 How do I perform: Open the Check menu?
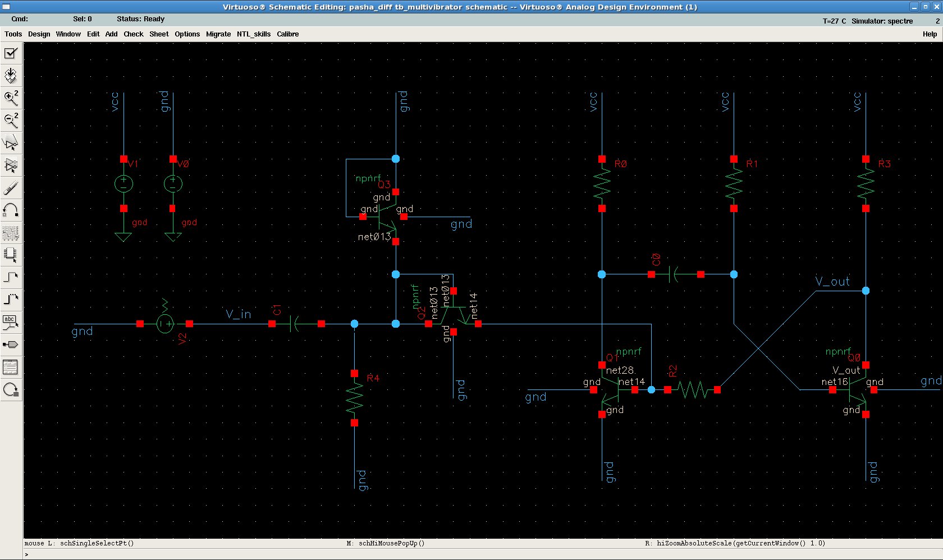[134, 34]
